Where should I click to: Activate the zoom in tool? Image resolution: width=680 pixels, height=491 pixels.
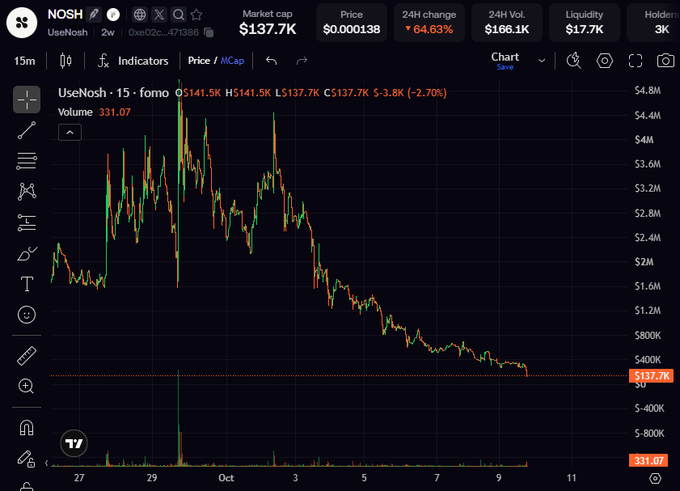pos(26,386)
